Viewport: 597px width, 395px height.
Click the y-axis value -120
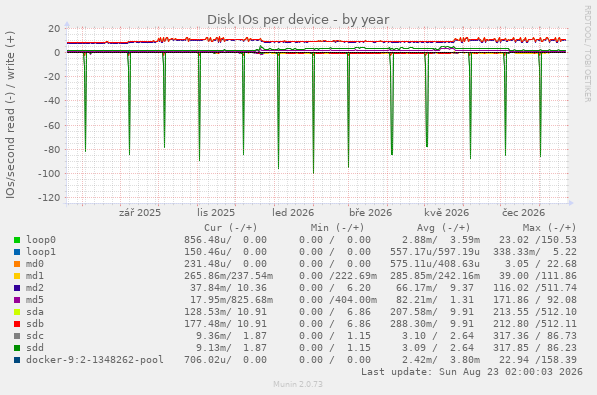[49, 198]
